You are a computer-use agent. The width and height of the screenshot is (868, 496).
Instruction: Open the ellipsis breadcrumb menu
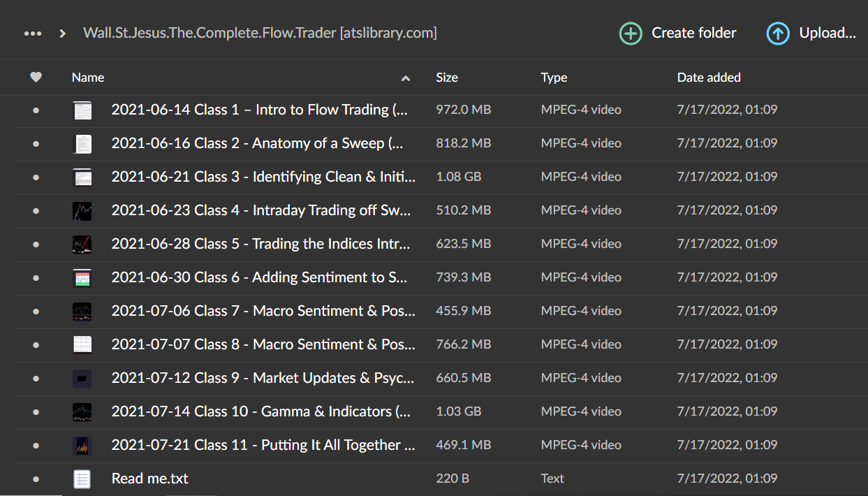(x=33, y=33)
